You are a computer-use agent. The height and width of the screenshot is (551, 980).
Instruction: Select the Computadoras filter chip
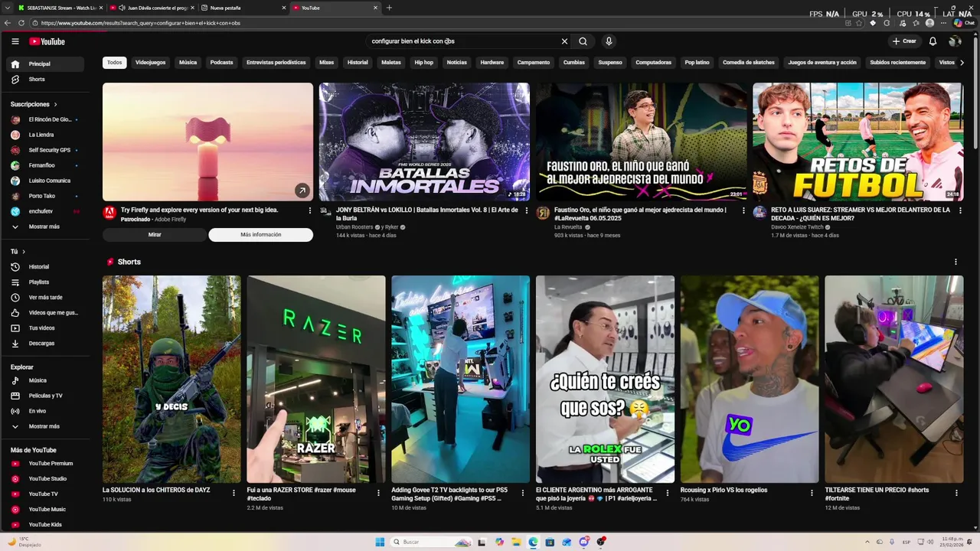pos(653,63)
